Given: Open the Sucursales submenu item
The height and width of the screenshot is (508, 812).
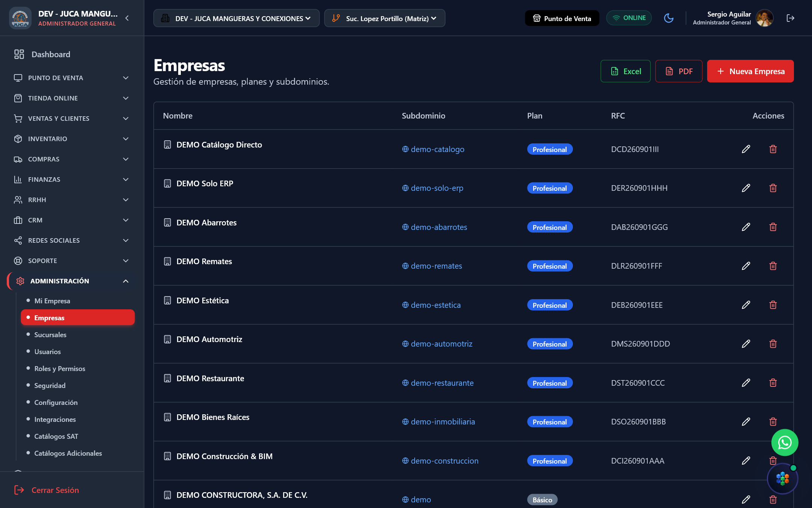Looking at the screenshot, I should tap(50, 335).
